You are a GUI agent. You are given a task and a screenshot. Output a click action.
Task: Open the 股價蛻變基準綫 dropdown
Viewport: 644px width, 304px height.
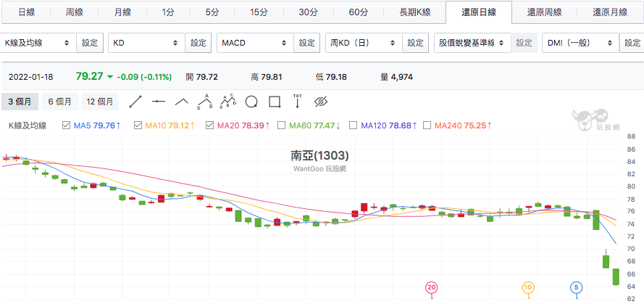coord(472,43)
